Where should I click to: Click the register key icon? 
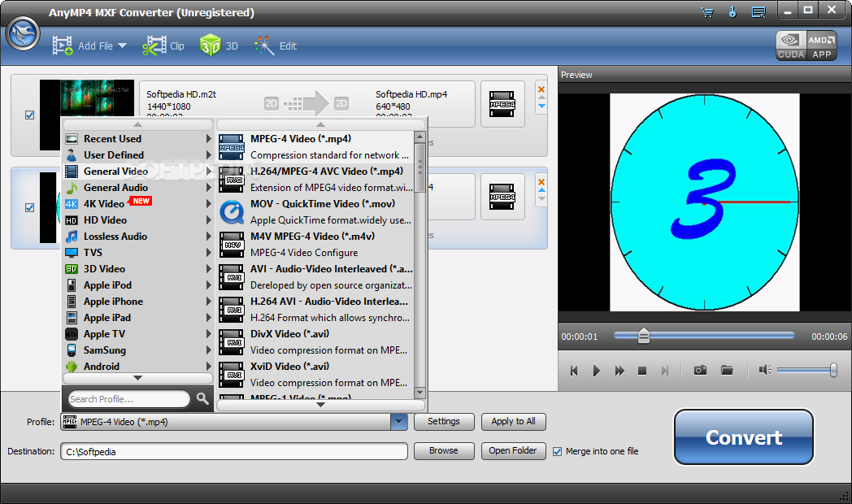coord(732,11)
